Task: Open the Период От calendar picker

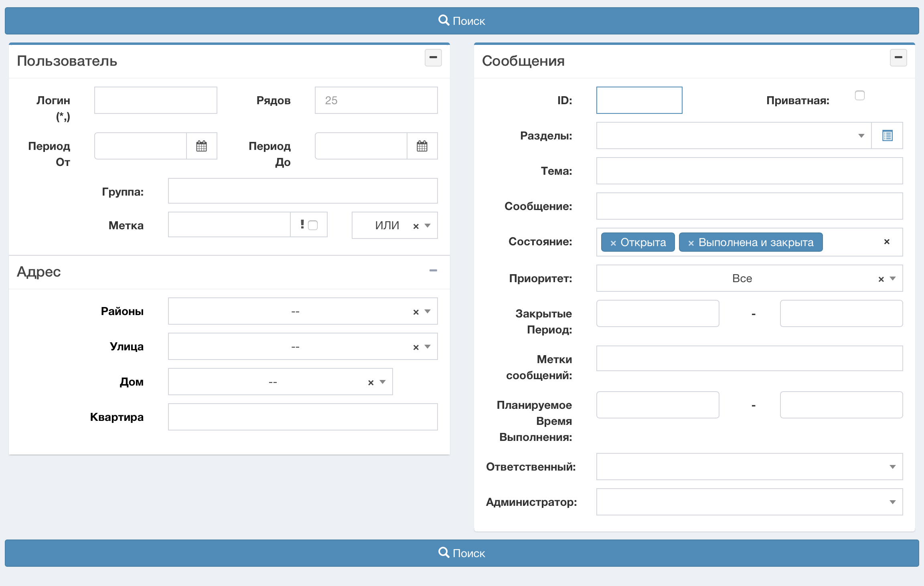Action: (201, 146)
